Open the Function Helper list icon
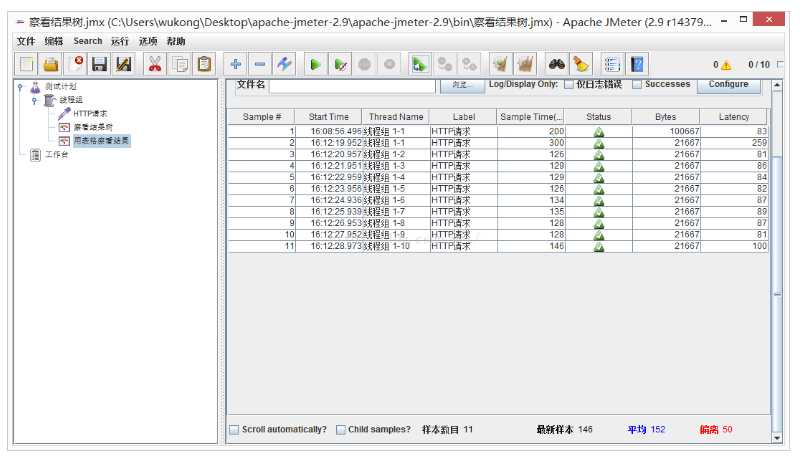This screenshot has height=463, width=801. pos(612,64)
